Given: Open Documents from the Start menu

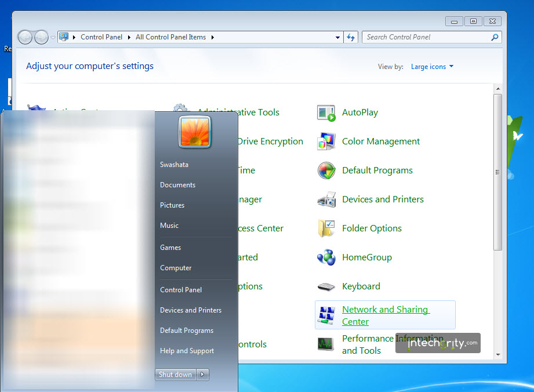Looking at the screenshot, I should coord(178,185).
